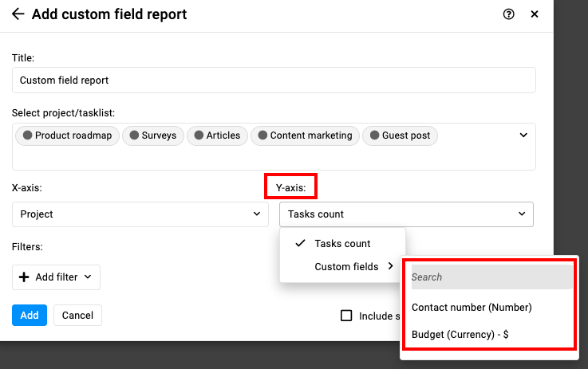This screenshot has width=588, height=369.
Task: Open the X-axis Project dropdown
Action: tap(140, 214)
